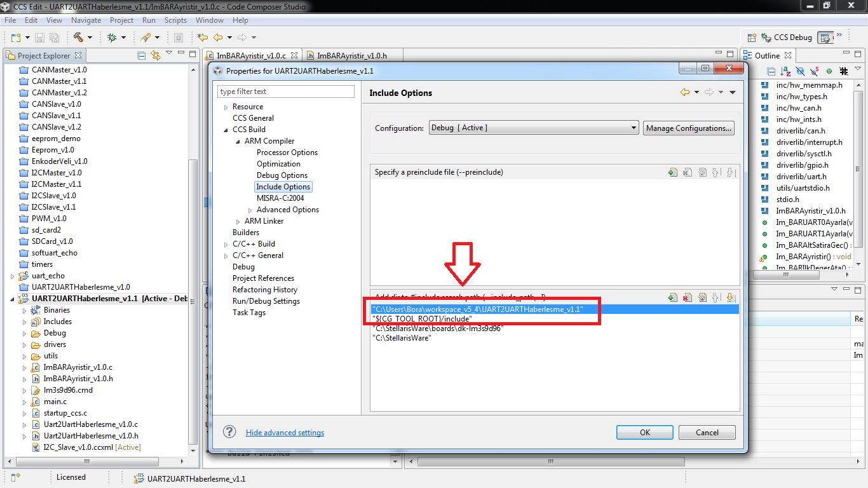
Task: Click the Back navigation arrow in main toolbar
Action: point(218,37)
